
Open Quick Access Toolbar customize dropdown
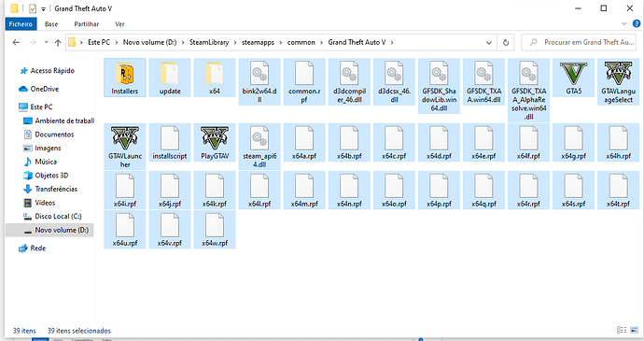pos(43,8)
